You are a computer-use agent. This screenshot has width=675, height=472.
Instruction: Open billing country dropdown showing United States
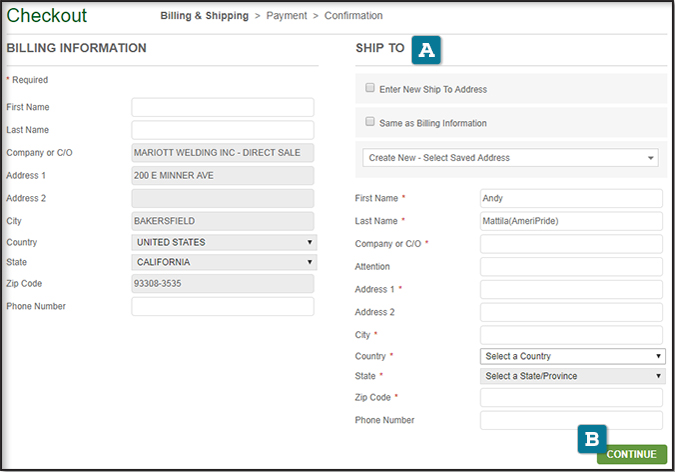pyautogui.click(x=224, y=242)
